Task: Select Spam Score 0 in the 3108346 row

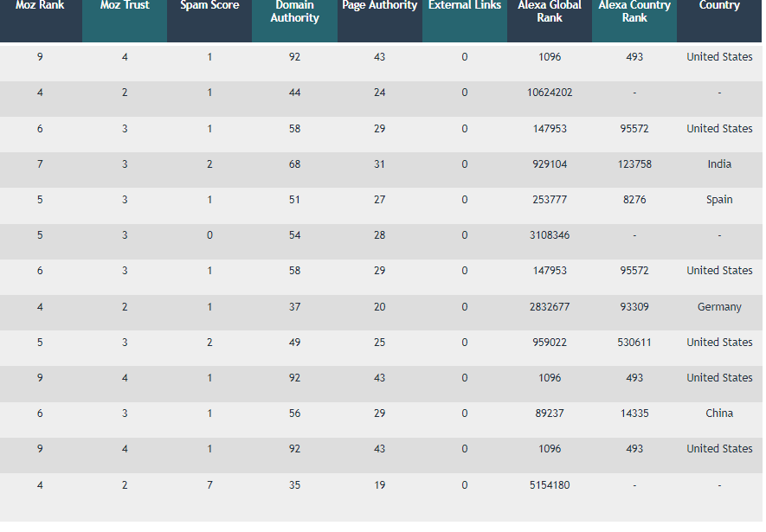Action: [x=209, y=236]
